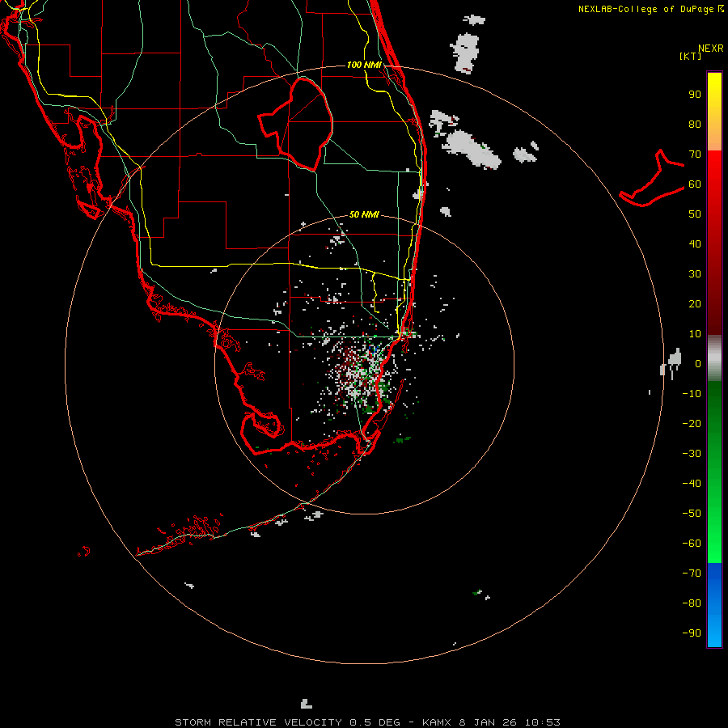Click the 0 value on the velocity scale

tap(698, 363)
